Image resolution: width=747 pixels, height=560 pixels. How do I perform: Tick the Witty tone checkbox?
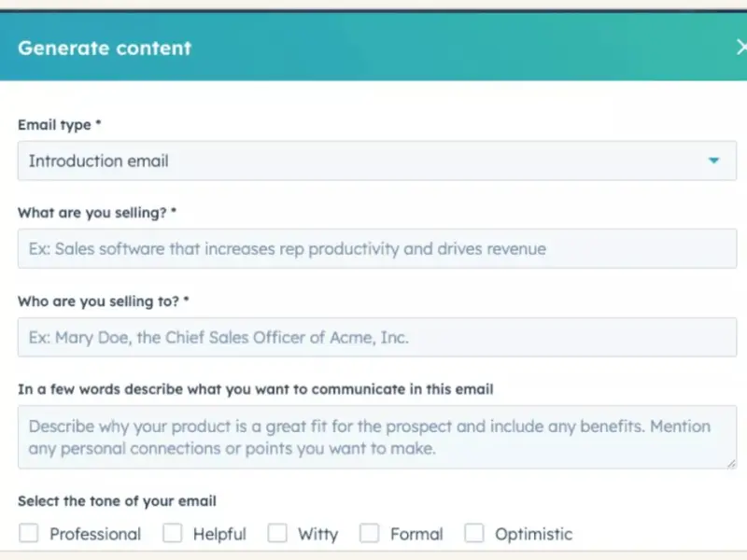point(277,534)
